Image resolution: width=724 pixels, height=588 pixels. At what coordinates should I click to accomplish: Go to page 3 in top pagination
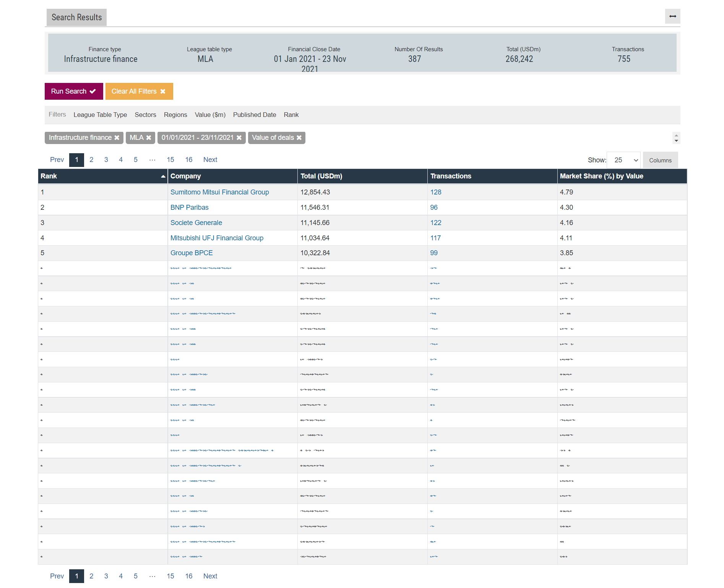coord(106,160)
